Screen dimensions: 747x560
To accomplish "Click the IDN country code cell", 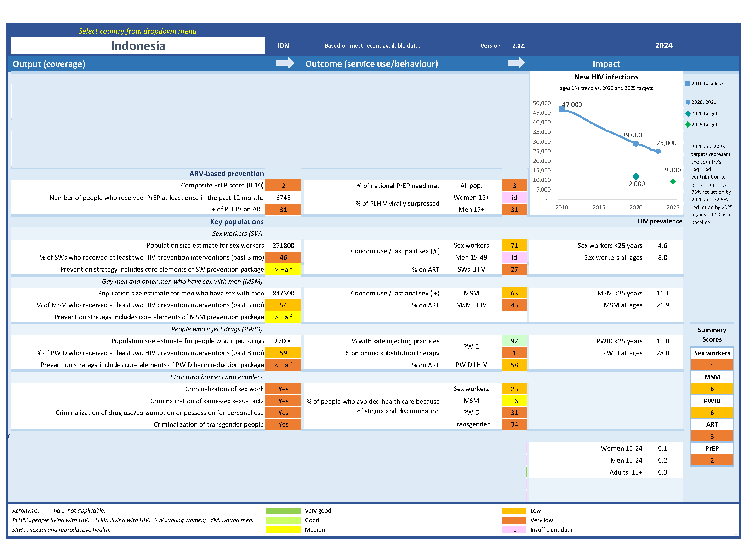I will pyautogui.click(x=283, y=45).
